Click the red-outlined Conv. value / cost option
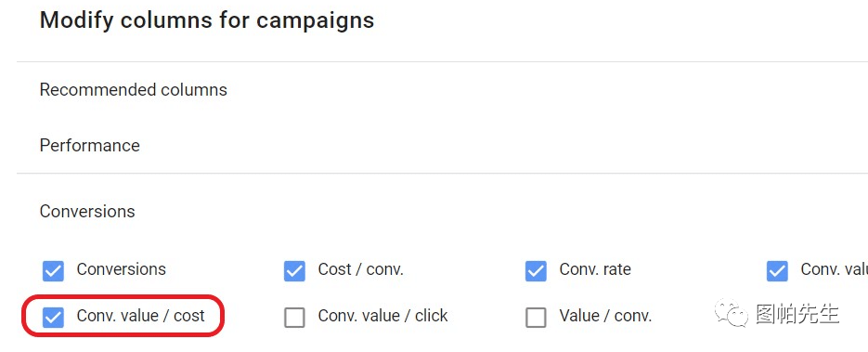The height and width of the screenshot is (352, 868). pos(123,316)
